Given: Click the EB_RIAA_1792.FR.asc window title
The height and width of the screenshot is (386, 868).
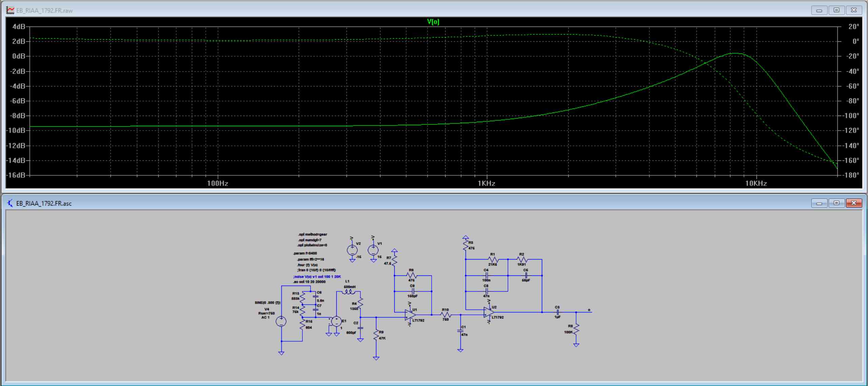Looking at the screenshot, I should click(x=44, y=204).
